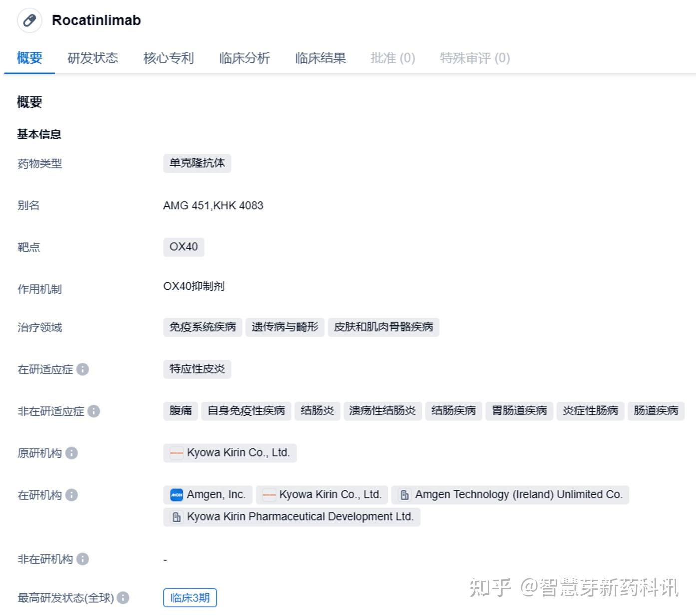Screen dimensions: 696x616
Task: Click the info icon next to 原研机构
Action: [x=71, y=454]
